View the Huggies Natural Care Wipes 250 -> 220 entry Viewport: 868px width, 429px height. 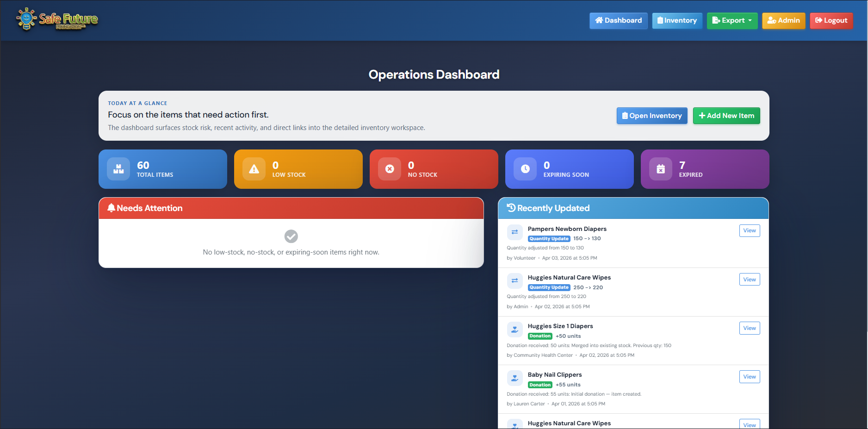coord(750,280)
